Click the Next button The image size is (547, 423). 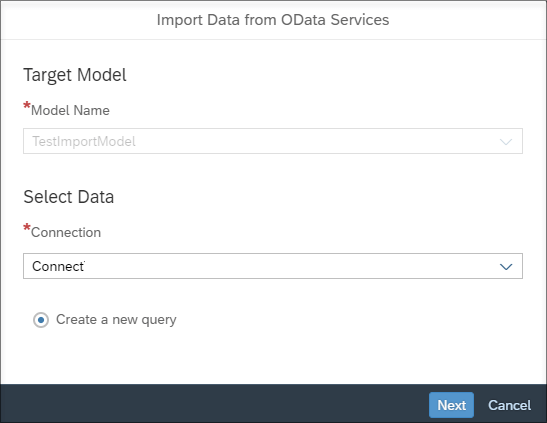pos(451,405)
